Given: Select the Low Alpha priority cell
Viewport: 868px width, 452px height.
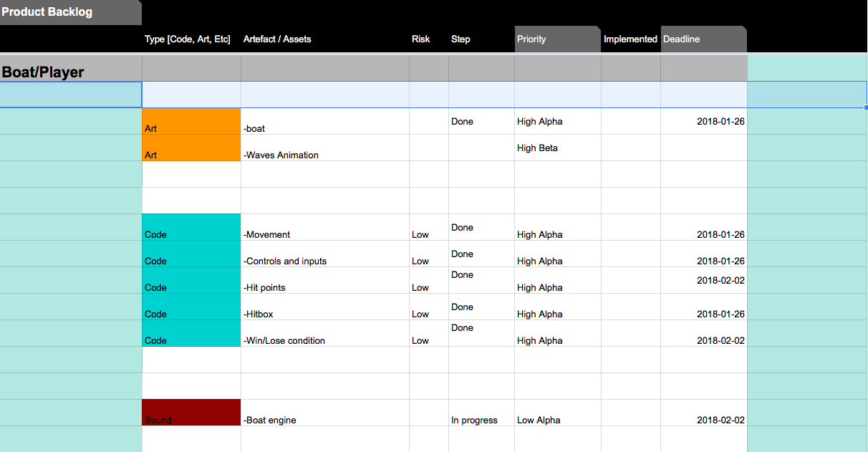Looking at the screenshot, I should (x=539, y=420).
